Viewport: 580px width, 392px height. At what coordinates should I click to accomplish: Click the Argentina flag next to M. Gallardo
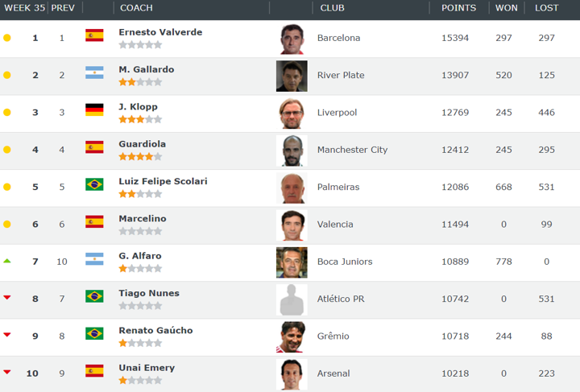[94, 73]
